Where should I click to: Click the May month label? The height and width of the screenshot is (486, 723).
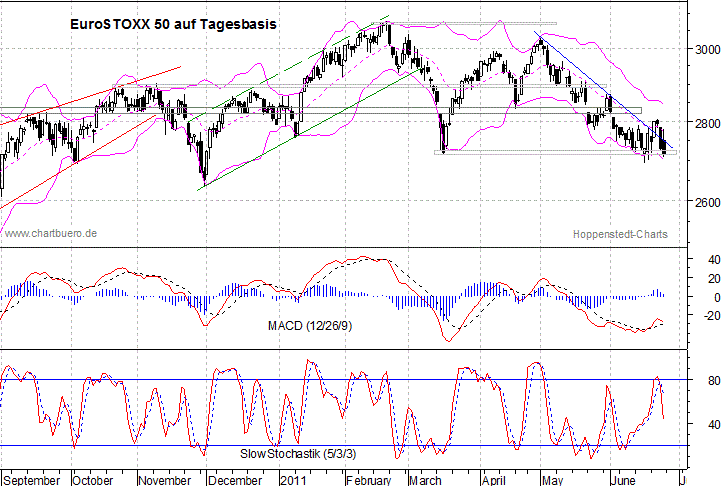point(553,480)
